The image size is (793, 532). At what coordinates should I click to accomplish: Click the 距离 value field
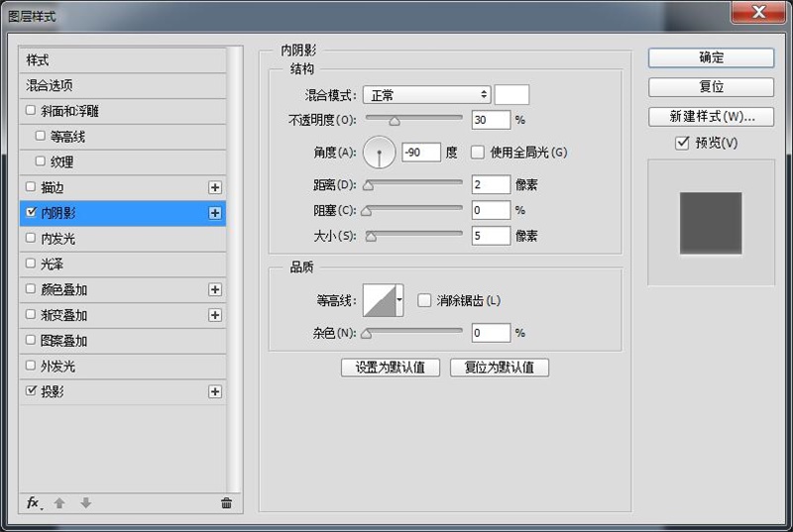(x=491, y=184)
